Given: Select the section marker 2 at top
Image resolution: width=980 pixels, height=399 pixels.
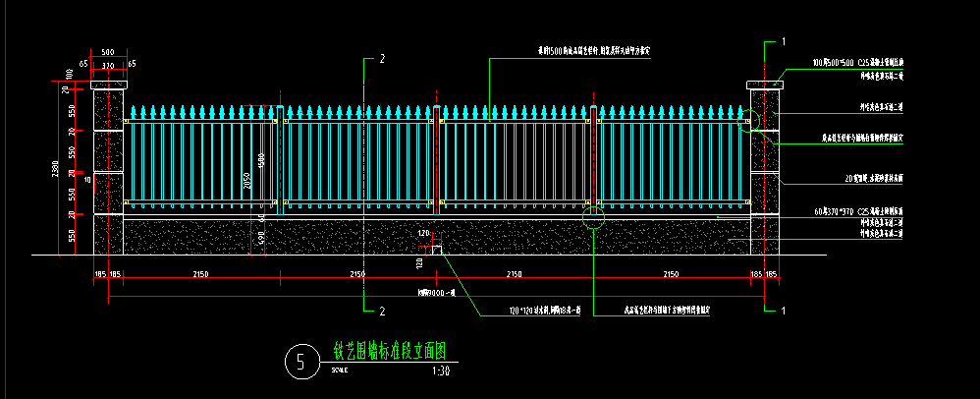Looking at the screenshot, I should pos(381,60).
